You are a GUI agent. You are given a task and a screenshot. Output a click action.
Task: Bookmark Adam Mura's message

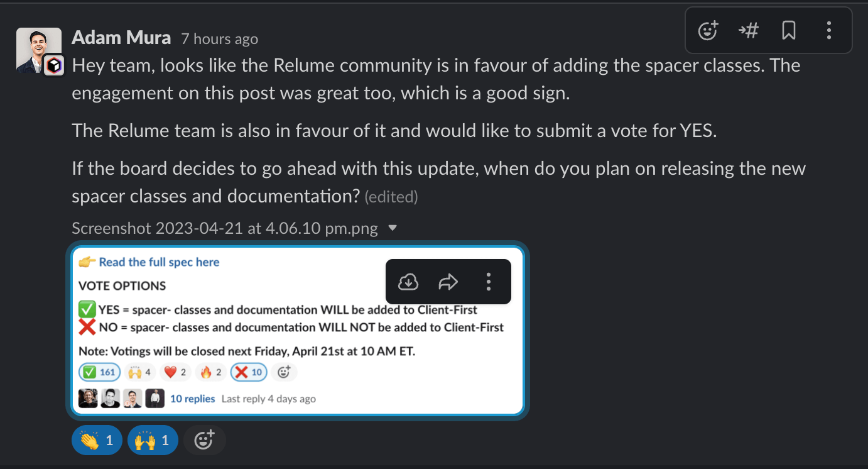click(x=789, y=30)
